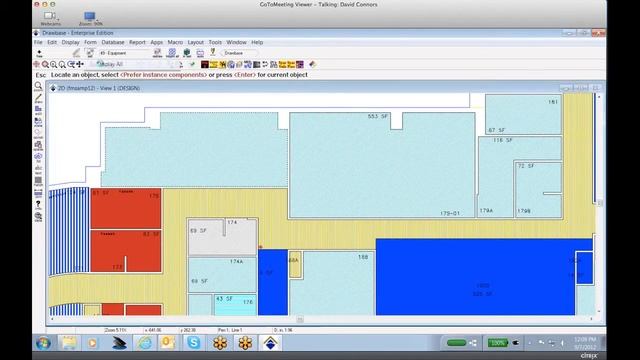The height and width of the screenshot is (360, 640).
Task: Click the free pointer tool icon
Action: (40, 53)
